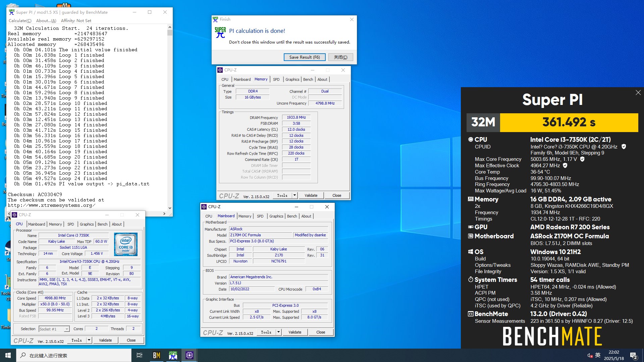644x362 pixels.
Task: Switch to SPD tab in Memory CPU-Z window
Action: point(276,79)
